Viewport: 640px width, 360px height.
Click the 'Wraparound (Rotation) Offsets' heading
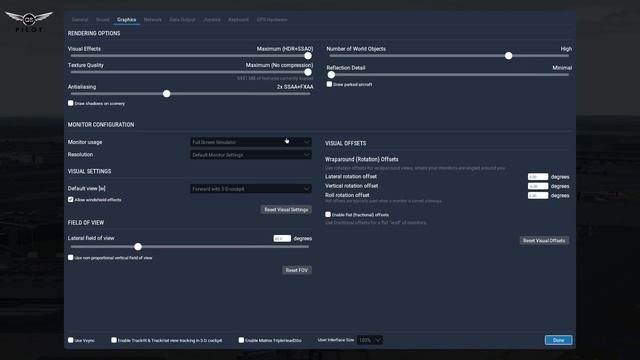(x=362, y=159)
